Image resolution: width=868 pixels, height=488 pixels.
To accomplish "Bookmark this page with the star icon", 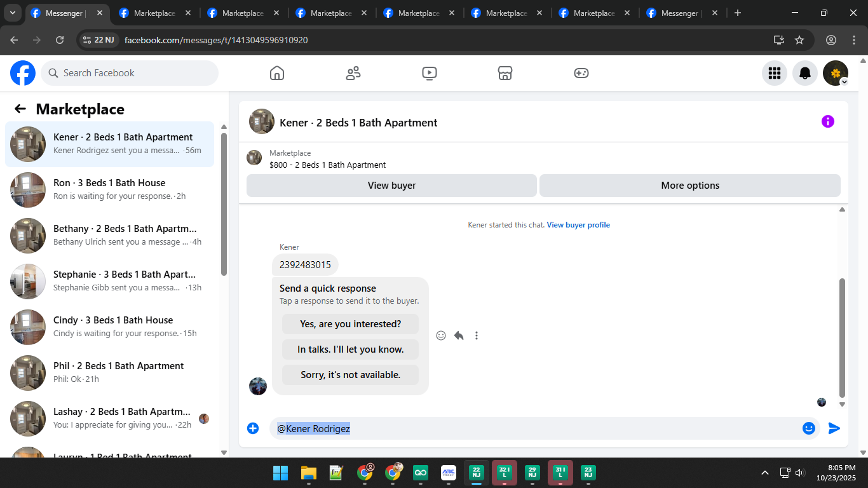I will [x=799, y=40].
